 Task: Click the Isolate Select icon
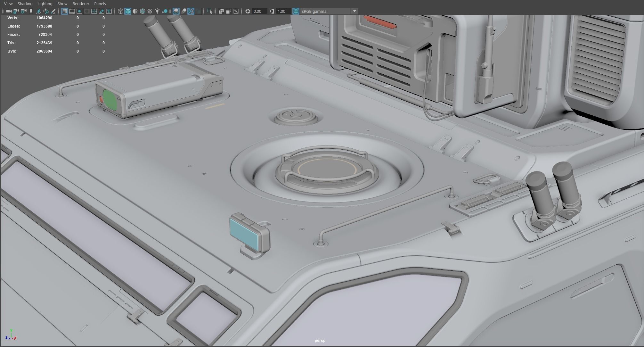tap(210, 11)
